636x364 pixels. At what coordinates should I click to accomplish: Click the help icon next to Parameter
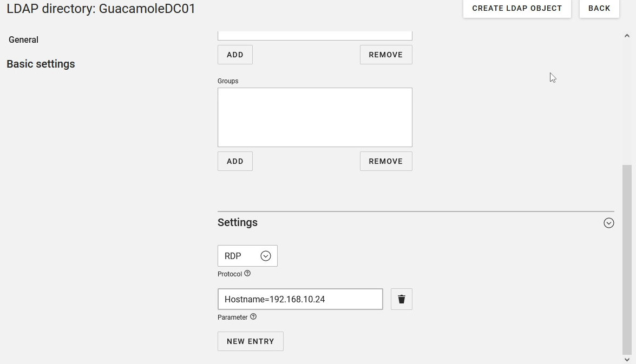(253, 317)
